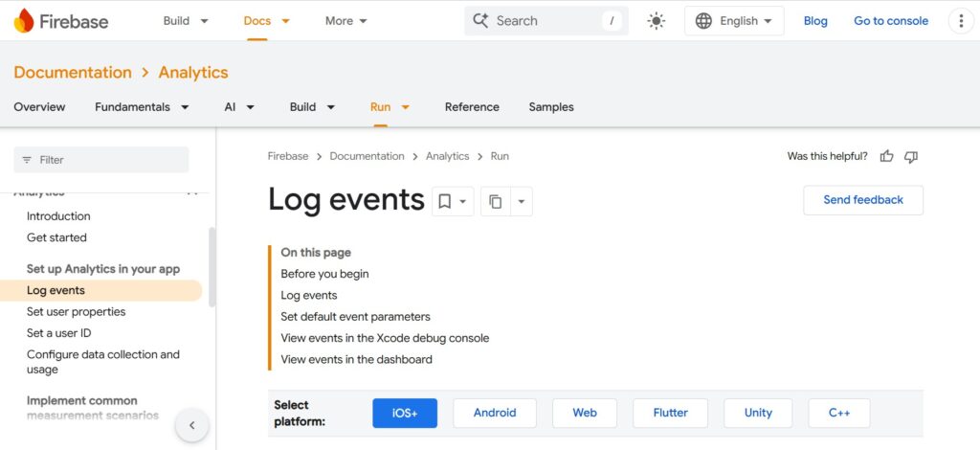Select the Web platform

(585, 413)
